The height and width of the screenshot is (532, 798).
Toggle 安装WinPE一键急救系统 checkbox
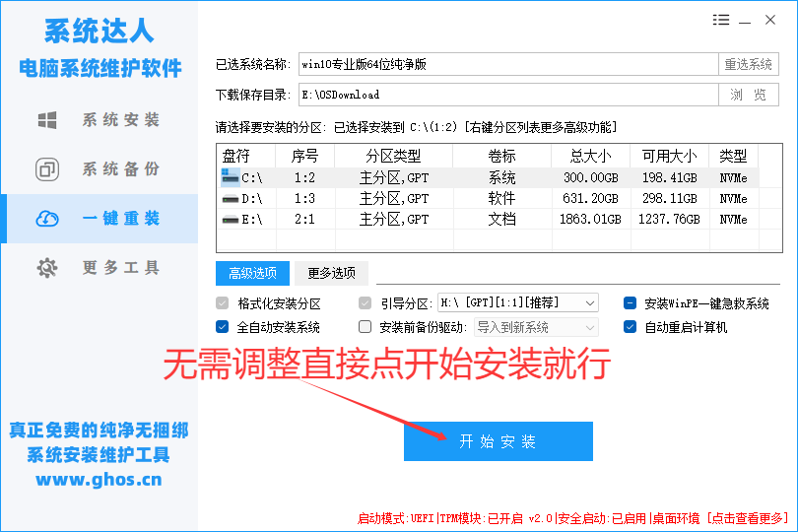pyautogui.click(x=631, y=303)
